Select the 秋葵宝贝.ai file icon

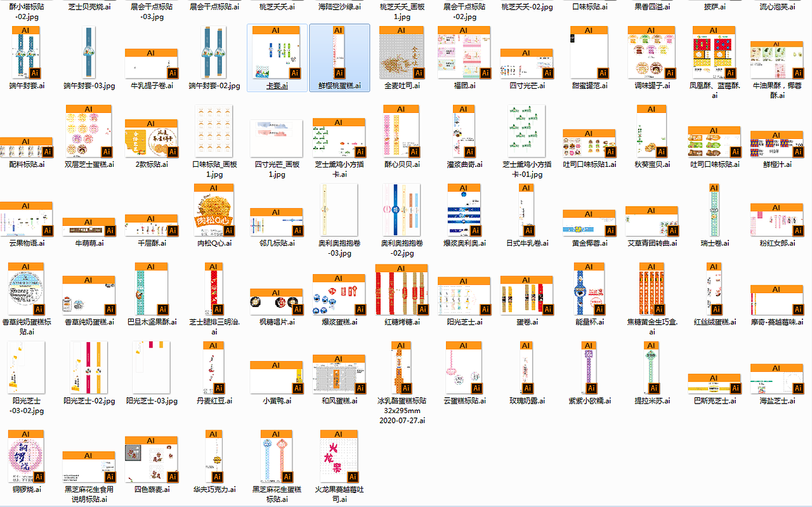(x=652, y=131)
